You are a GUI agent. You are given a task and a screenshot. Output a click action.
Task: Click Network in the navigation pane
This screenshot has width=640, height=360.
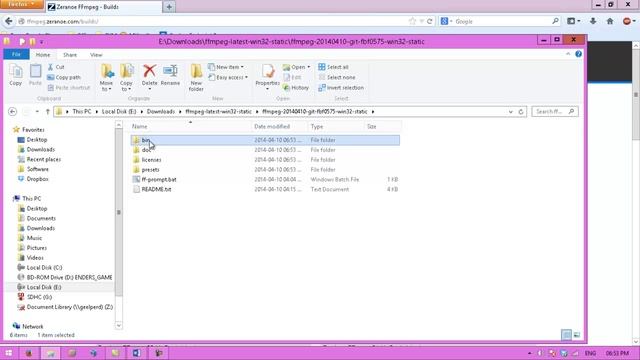click(28, 327)
